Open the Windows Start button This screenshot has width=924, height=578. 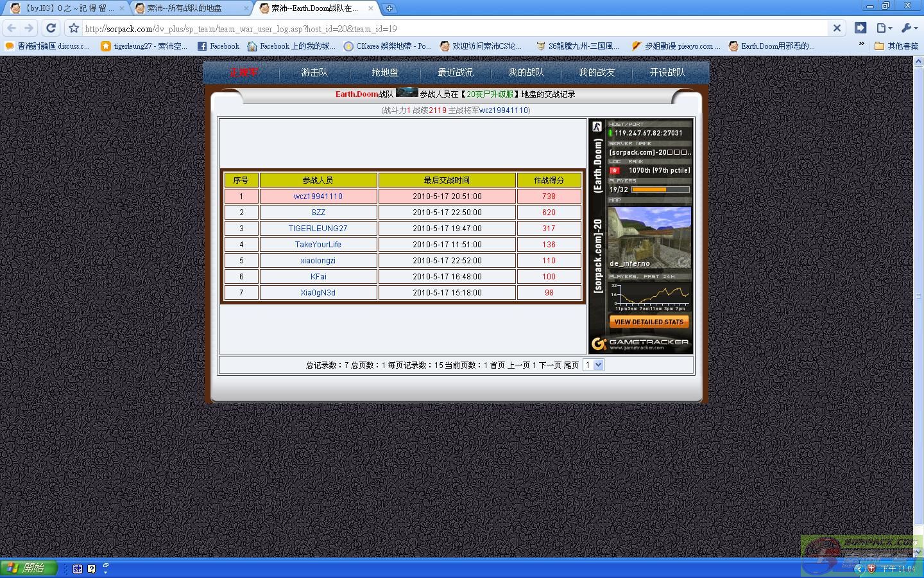coord(29,568)
